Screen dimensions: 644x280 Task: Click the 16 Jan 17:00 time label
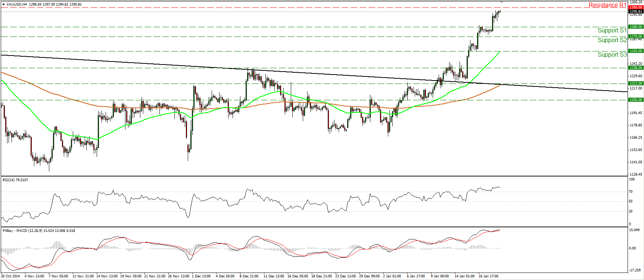coord(489,276)
